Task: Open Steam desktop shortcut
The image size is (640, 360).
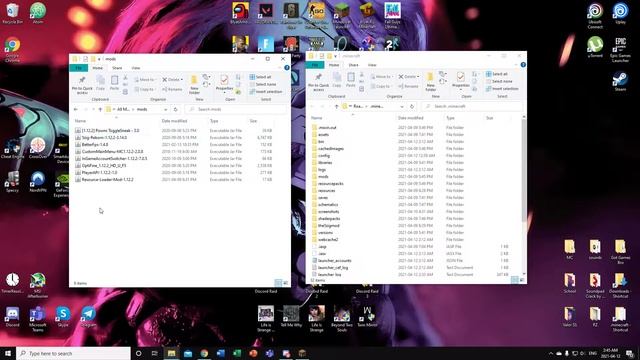Action: [620, 82]
